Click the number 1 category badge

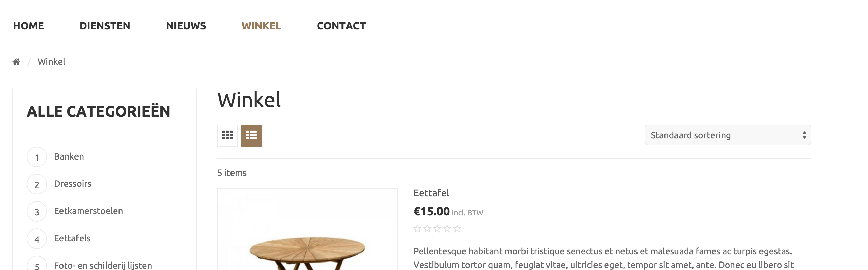coord(37,157)
